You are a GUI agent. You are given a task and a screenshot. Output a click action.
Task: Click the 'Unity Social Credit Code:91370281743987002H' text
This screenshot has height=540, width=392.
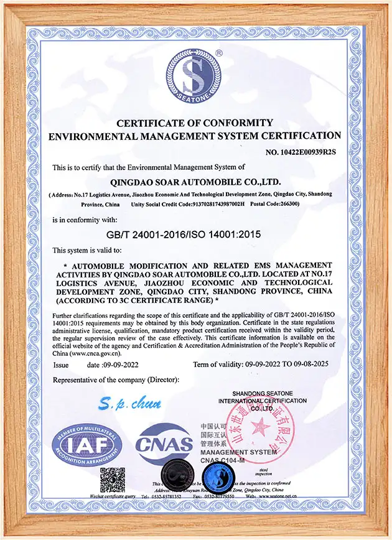[187, 204]
